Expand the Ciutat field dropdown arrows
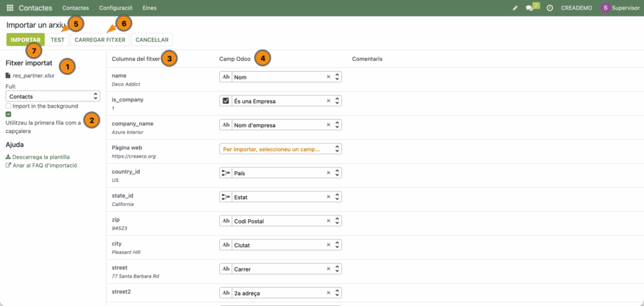Image resolution: width=644 pixels, height=306 pixels. coord(338,246)
